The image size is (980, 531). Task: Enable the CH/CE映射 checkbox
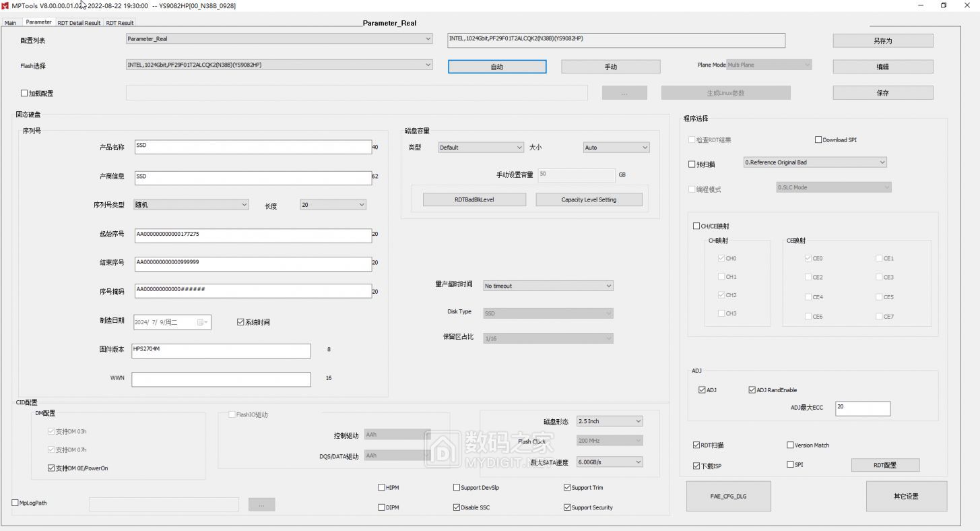click(x=696, y=226)
